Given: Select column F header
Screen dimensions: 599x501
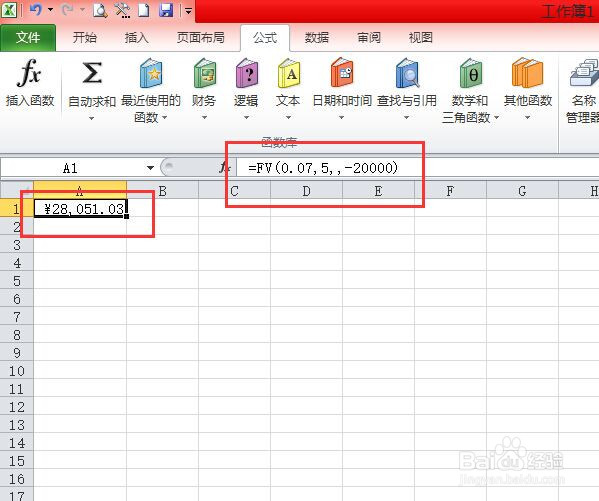Looking at the screenshot, I should [x=450, y=190].
